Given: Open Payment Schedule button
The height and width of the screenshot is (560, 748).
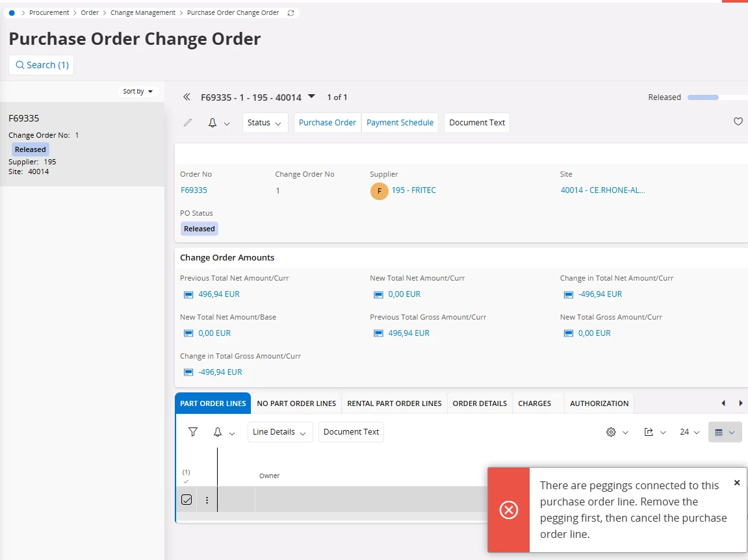Looking at the screenshot, I should pyautogui.click(x=400, y=123).
